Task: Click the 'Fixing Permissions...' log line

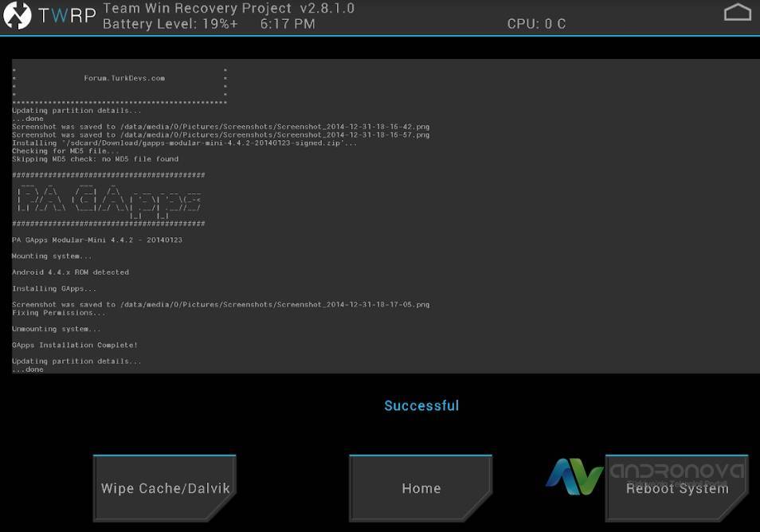Action: click(58, 312)
